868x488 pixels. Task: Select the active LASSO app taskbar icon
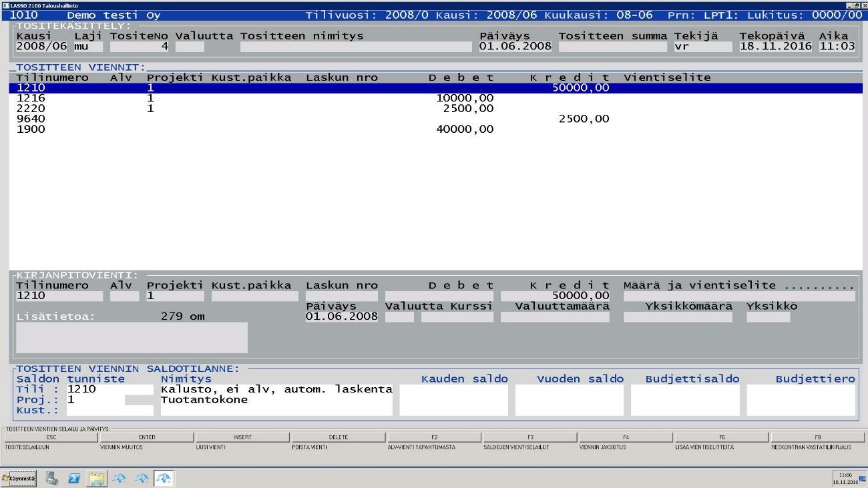tap(164, 478)
